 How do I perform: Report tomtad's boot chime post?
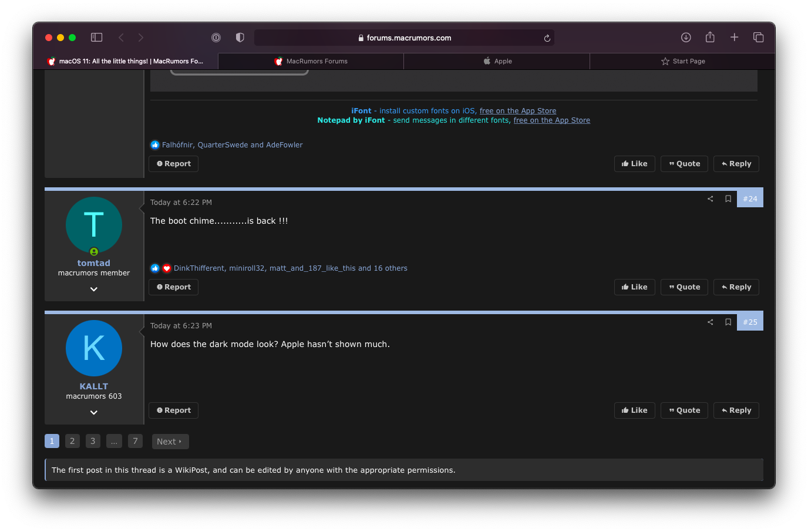[x=174, y=287]
